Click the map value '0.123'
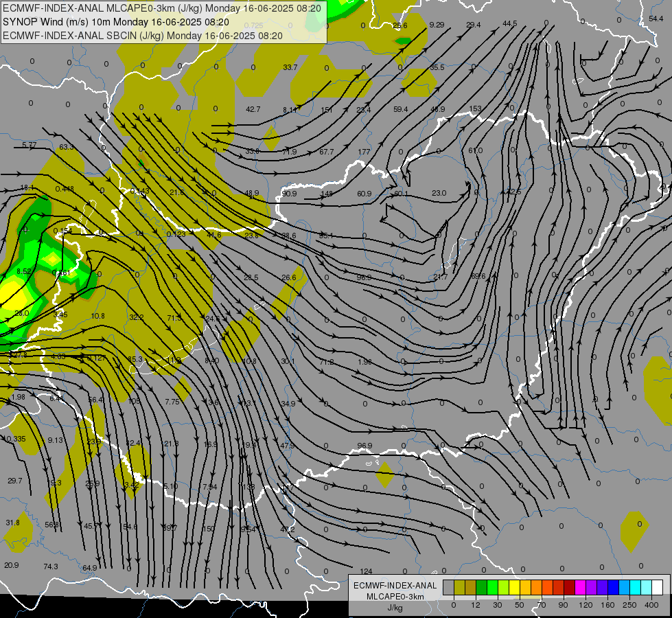The height and width of the screenshot is (618, 672). [176, 233]
